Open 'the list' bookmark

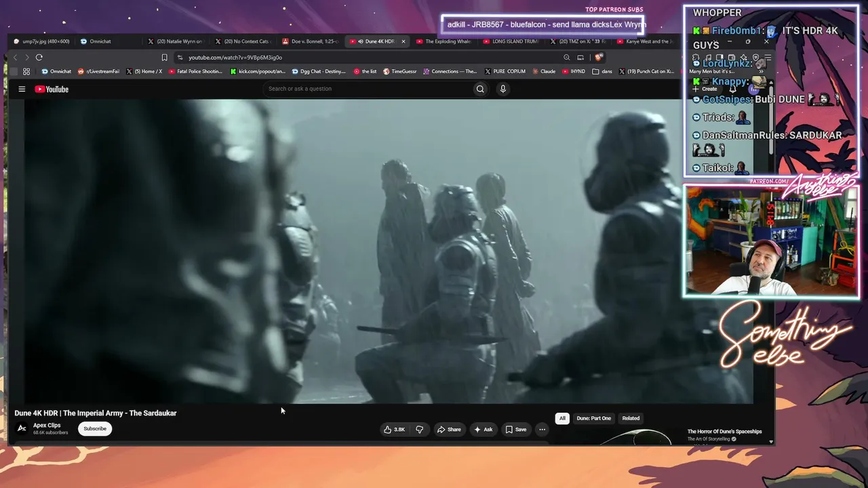click(x=365, y=71)
